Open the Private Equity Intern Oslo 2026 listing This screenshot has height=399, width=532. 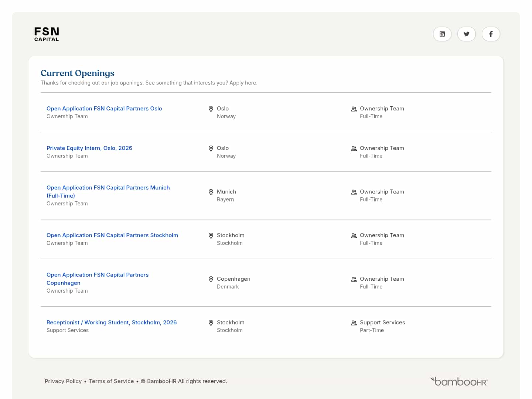point(89,148)
